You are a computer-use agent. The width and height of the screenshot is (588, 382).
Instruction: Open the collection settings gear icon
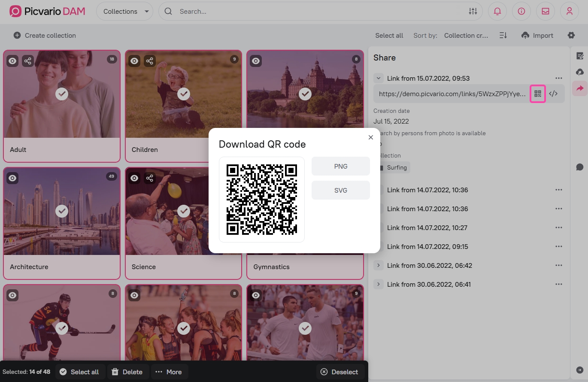[571, 36]
